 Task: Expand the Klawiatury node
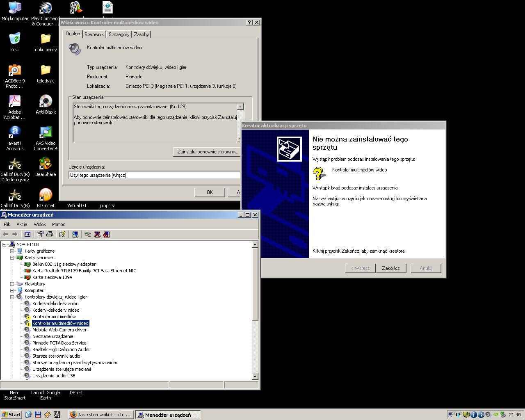pyautogui.click(x=12, y=284)
